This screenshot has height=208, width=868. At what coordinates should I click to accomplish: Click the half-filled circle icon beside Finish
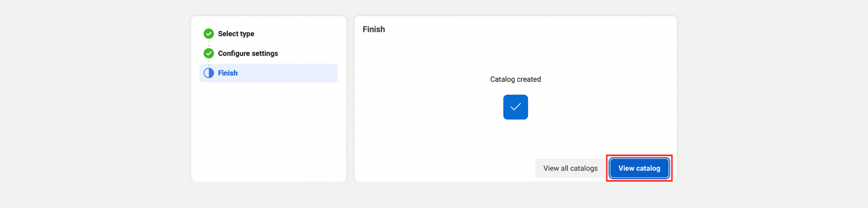tap(209, 73)
